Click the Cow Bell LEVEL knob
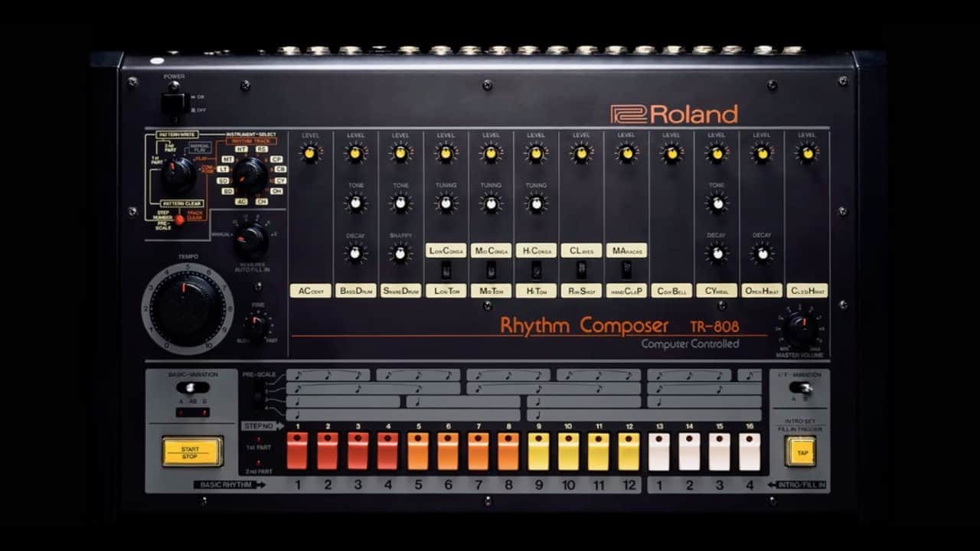Image resolution: width=980 pixels, height=551 pixels. (x=671, y=154)
